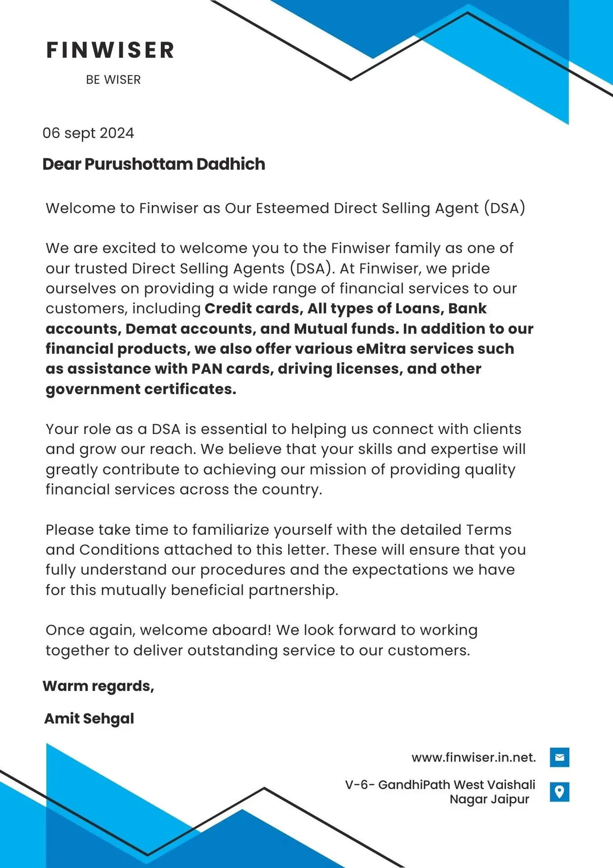Click the envelope mail icon
This screenshot has width=613, height=868.
pyautogui.click(x=559, y=757)
